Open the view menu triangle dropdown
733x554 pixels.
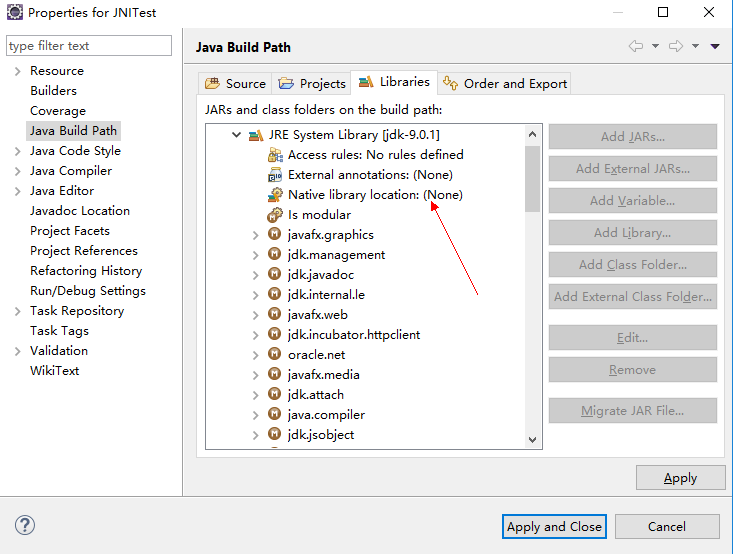pos(715,46)
